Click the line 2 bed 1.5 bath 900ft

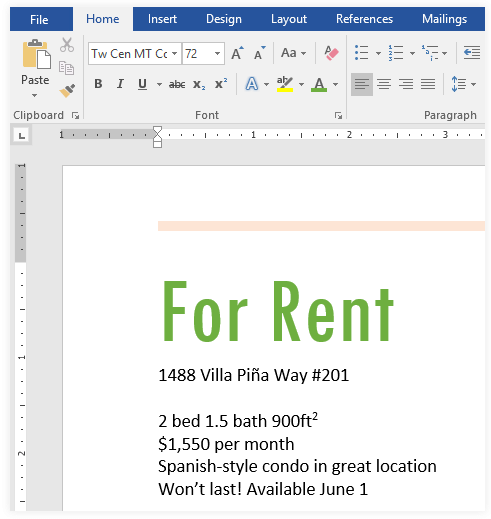[x=238, y=420]
